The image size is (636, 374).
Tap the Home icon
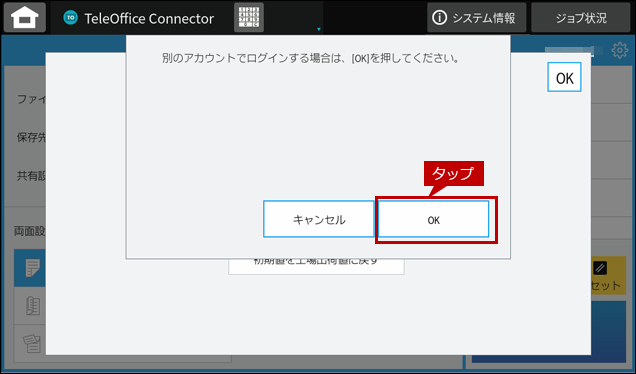25,17
